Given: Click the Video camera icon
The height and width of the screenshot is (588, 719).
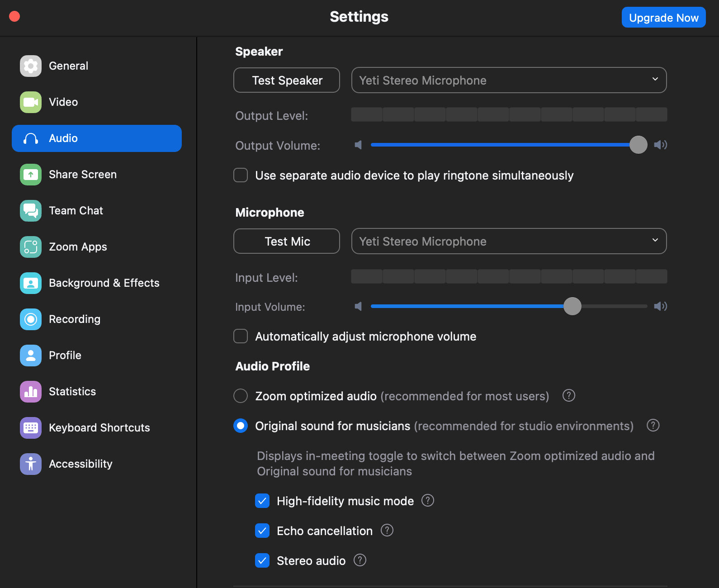Looking at the screenshot, I should point(31,102).
